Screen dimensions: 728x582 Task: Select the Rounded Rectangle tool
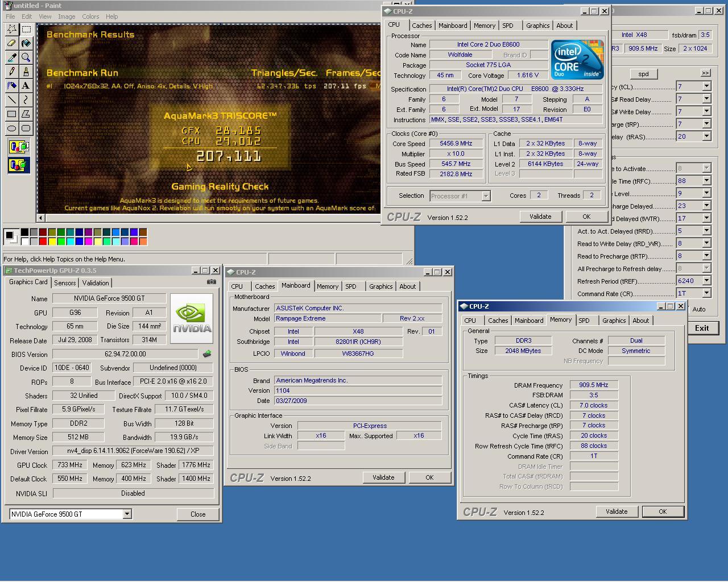(x=26, y=128)
